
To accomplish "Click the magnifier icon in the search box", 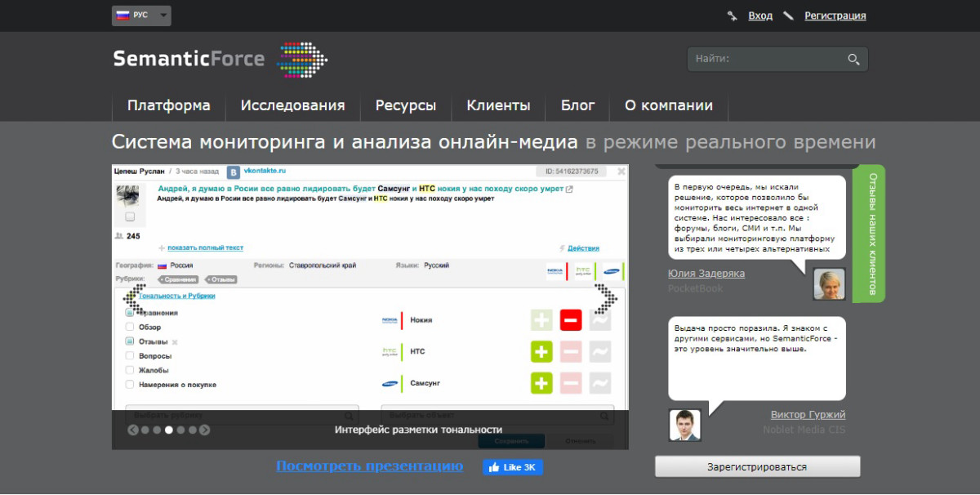I will point(853,59).
